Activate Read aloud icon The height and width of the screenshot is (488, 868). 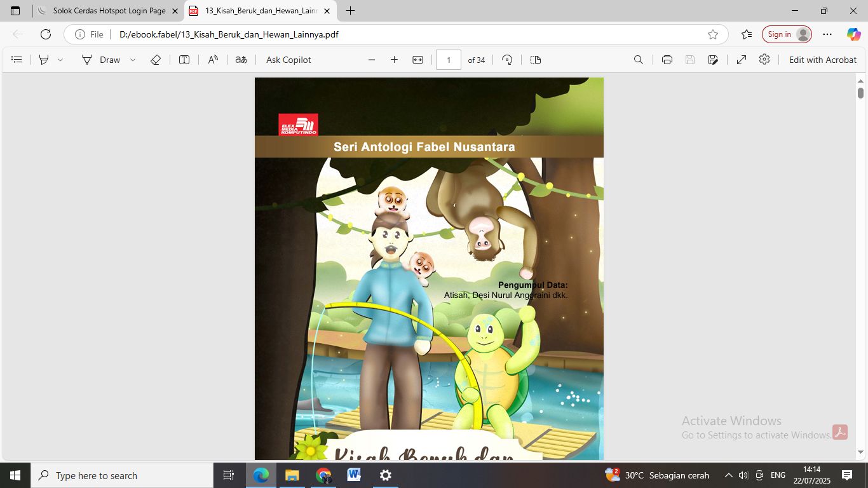pyautogui.click(x=213, y=60)
